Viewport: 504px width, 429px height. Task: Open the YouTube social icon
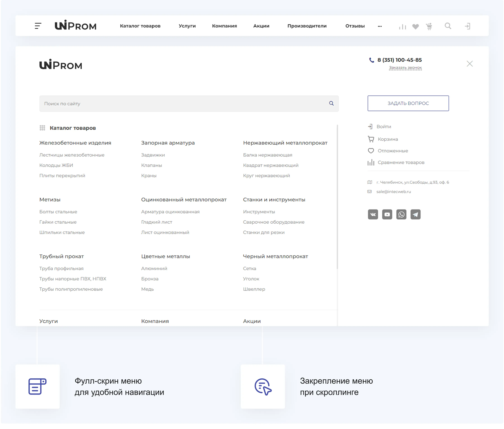387,214
